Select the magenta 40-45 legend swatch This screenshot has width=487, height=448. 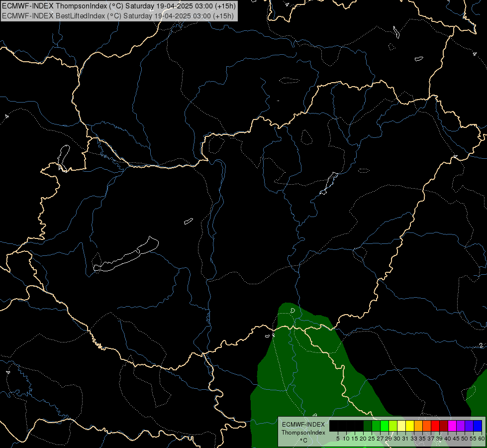click(452, 426)
